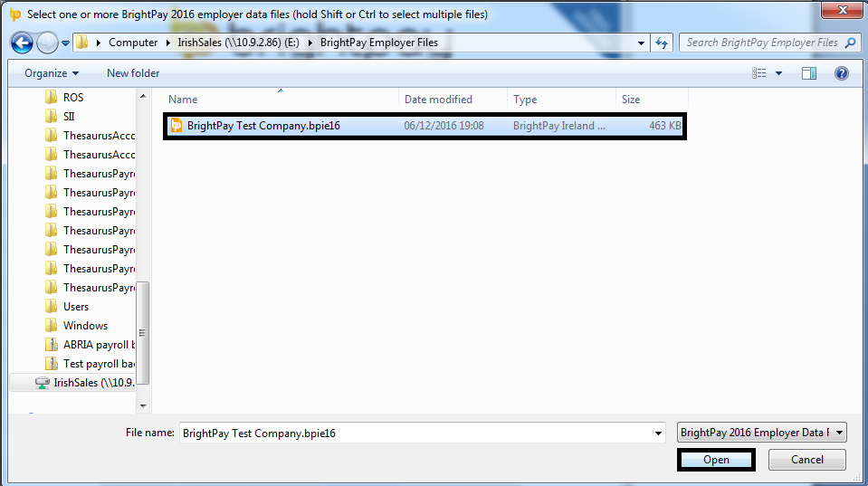Click BrightPay Employer Files breadcrumb segment
The height and width of the screenshot is (486, 868).
(x=379, y=43)
